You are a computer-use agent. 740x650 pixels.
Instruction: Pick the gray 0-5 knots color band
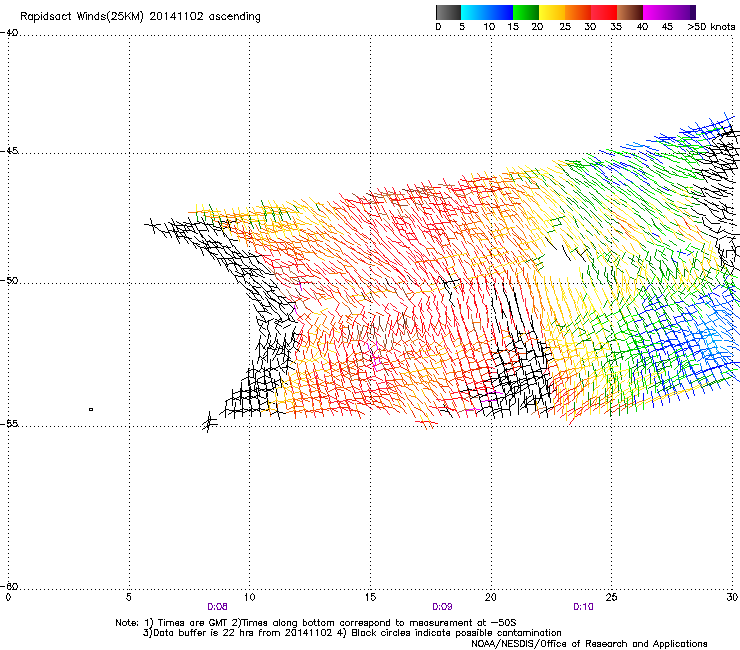(x=448, y=12)
